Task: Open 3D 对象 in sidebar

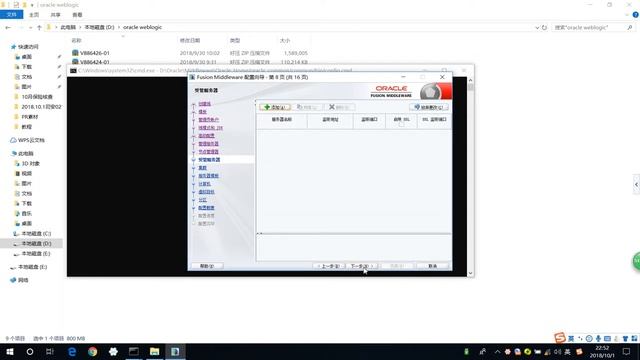Action: [31, 163]
